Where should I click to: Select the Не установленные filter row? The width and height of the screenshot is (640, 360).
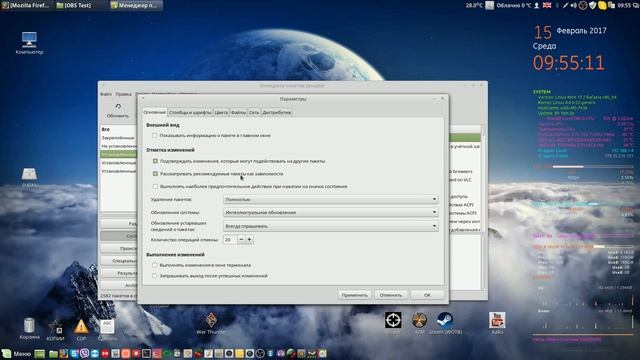click(x=118, y=146)
